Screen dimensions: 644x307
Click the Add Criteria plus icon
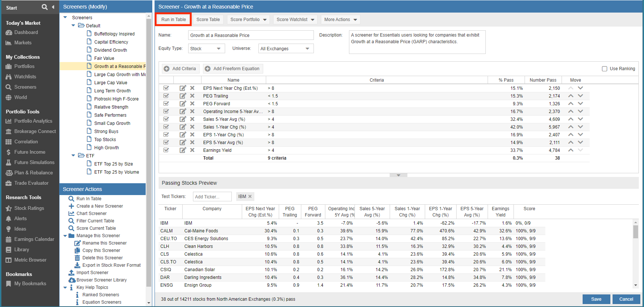pos(167,69)
